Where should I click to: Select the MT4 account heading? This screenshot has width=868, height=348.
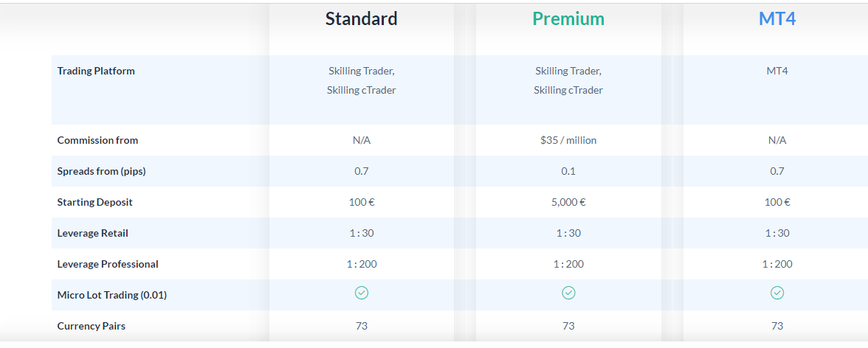[x=777, y=19]
